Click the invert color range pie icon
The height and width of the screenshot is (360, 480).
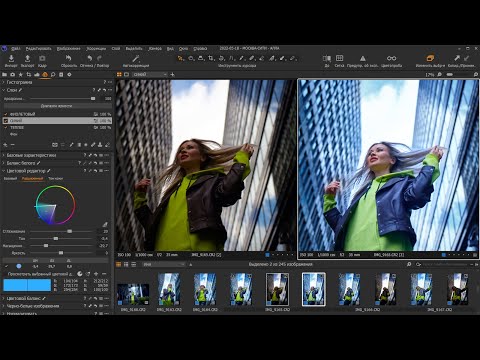[x=80, y=274]
